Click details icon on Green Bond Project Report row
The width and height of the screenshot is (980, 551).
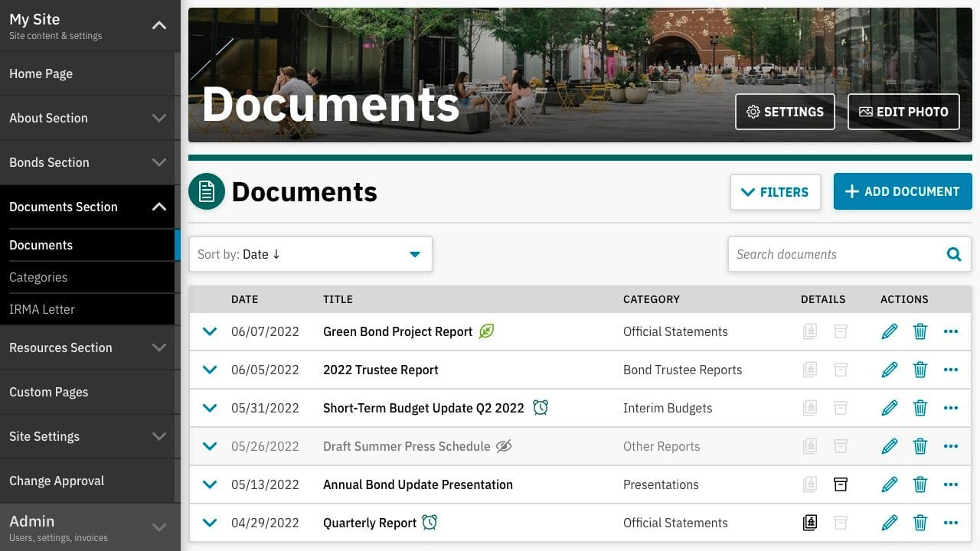tap(809, 331)
